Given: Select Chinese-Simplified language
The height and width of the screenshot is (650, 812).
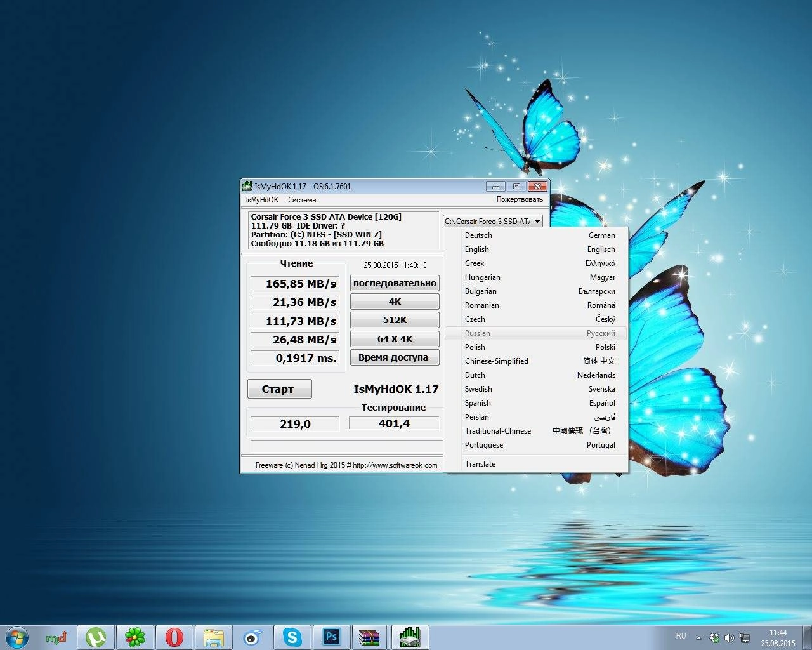Looking at the screenshot, I should (x=535, y=361).
